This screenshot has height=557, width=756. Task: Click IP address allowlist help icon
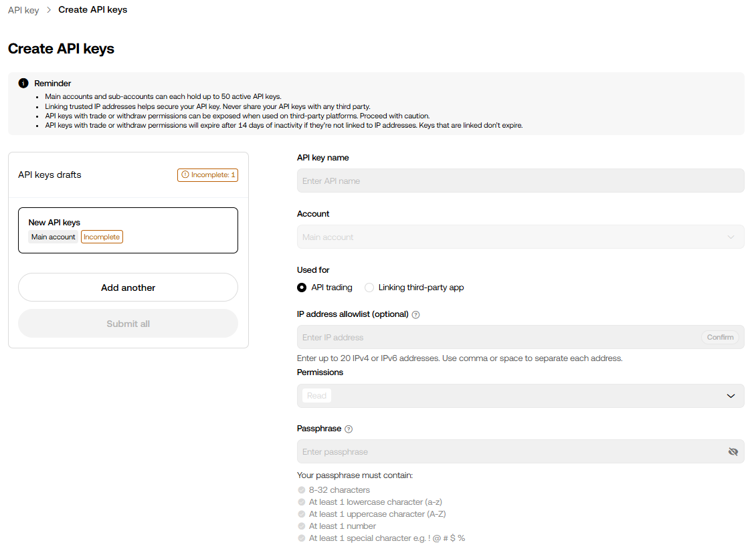415,315
